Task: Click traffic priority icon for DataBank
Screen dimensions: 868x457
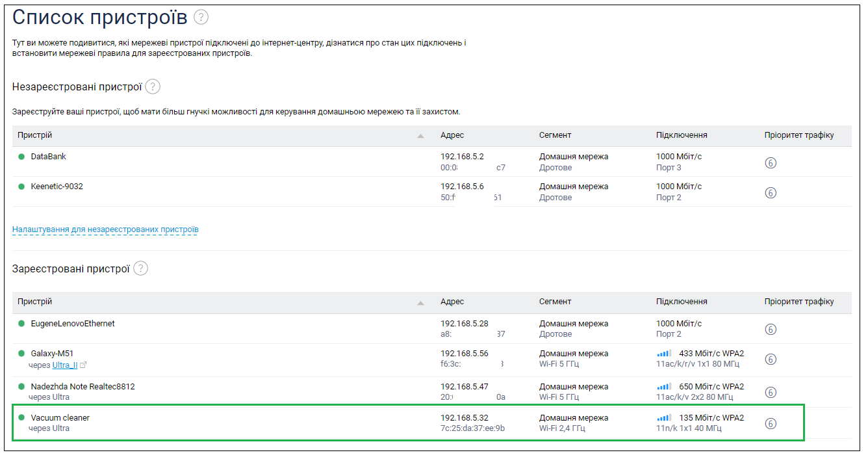Action: [x=771, y=163]
